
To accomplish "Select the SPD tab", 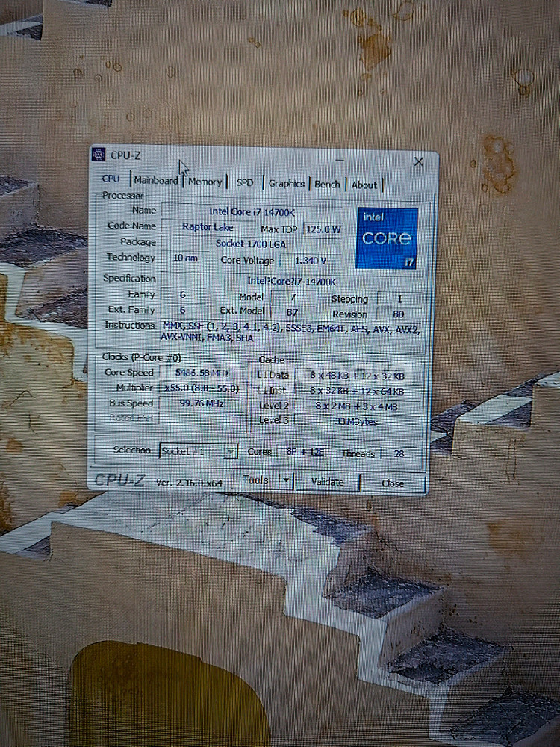I will 245,182.
